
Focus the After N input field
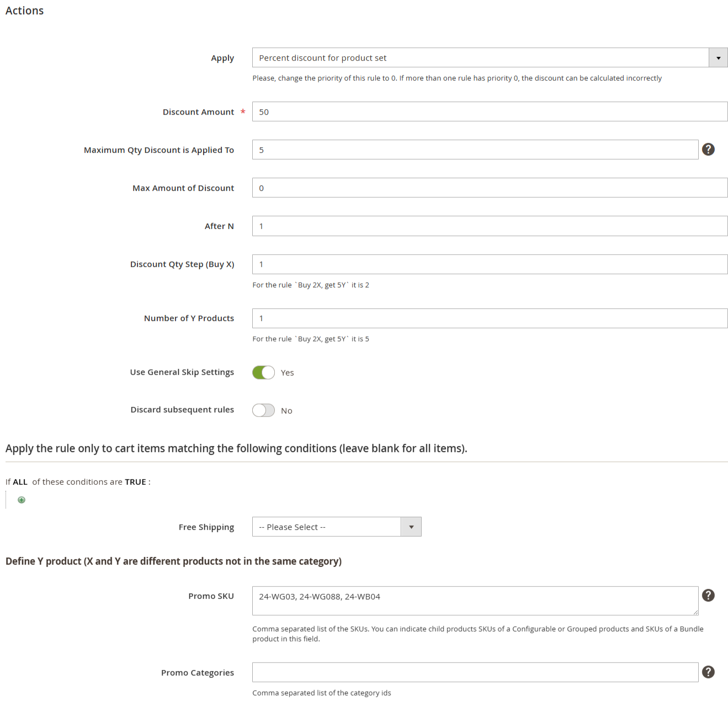point(490,226)
